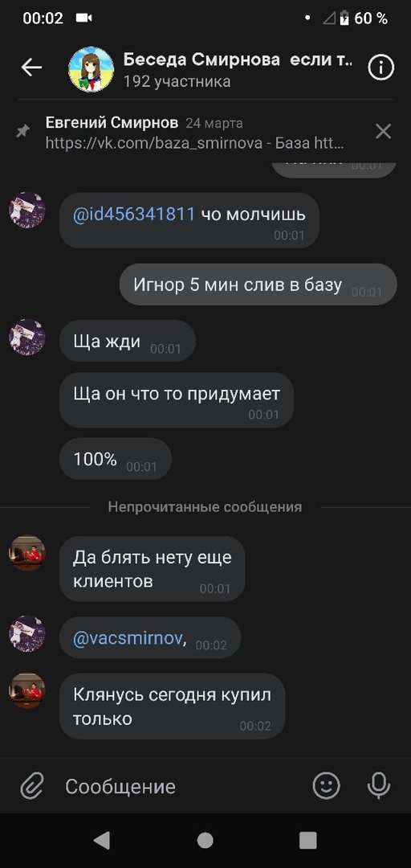This screenshot has width=411, height=868.
Task: Dismiss the pinned message with the X
Action: [x=383, y=131]
